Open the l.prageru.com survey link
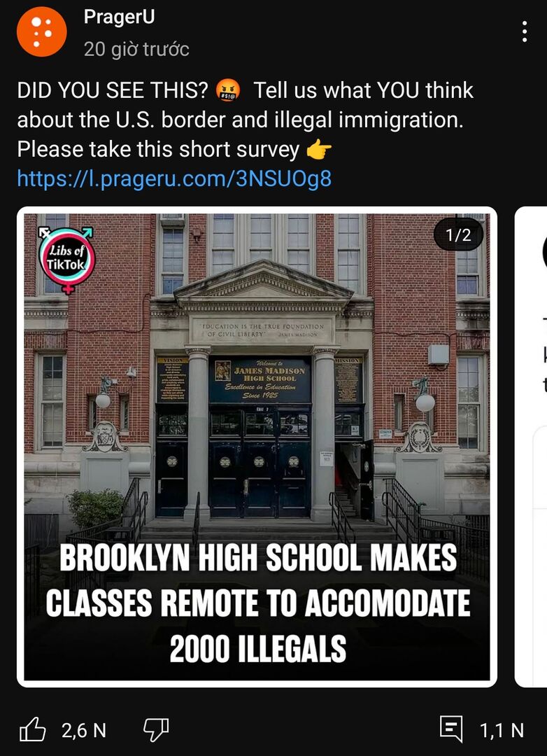Image resolution: width=547 pixels, height=756 pixels. [x=174, y=178]
